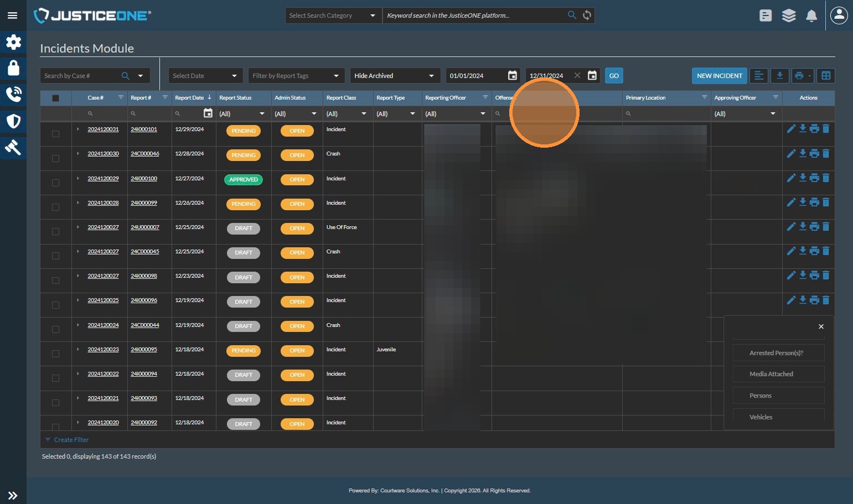This screenshot has width=853, height=504.
Task: Toggle the select-all checkbox in table header
Action: (55, 98)
